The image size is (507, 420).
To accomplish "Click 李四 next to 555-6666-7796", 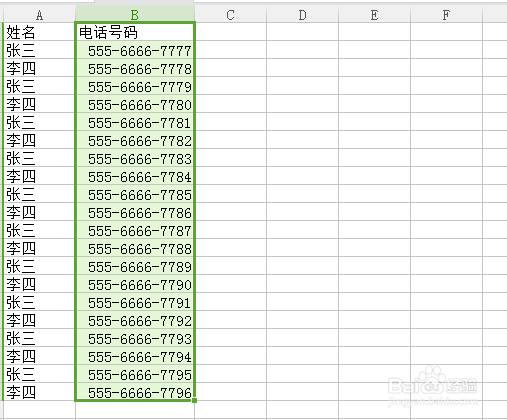I will pos(39,392).
